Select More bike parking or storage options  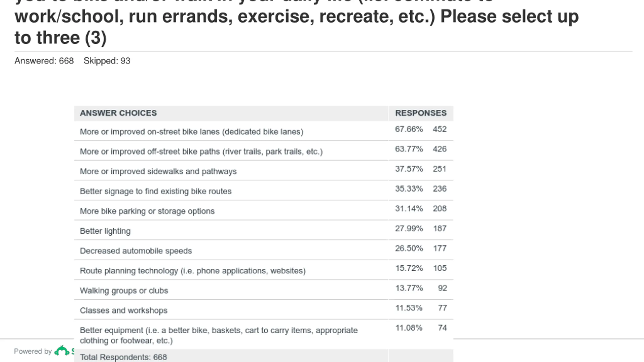(x=264, y=210)
